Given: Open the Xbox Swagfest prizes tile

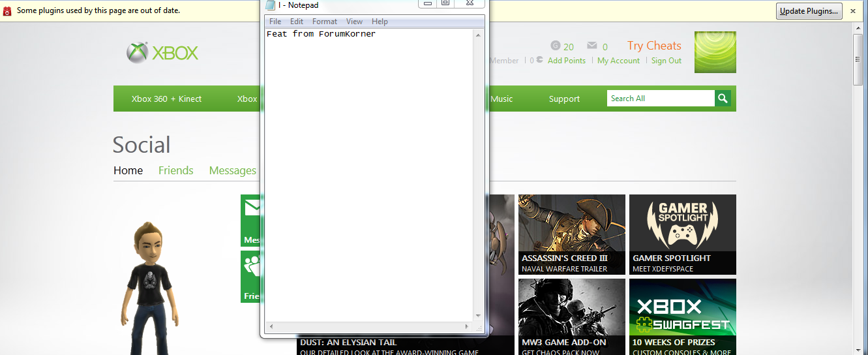Looking at the screenshot, I should (x=683, y=317).
